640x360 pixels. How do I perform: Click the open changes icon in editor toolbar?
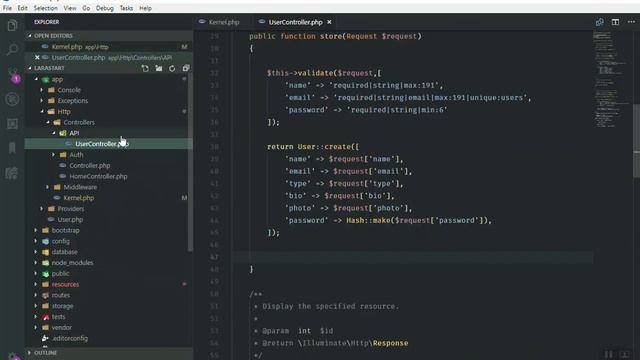tap(599, 22)
